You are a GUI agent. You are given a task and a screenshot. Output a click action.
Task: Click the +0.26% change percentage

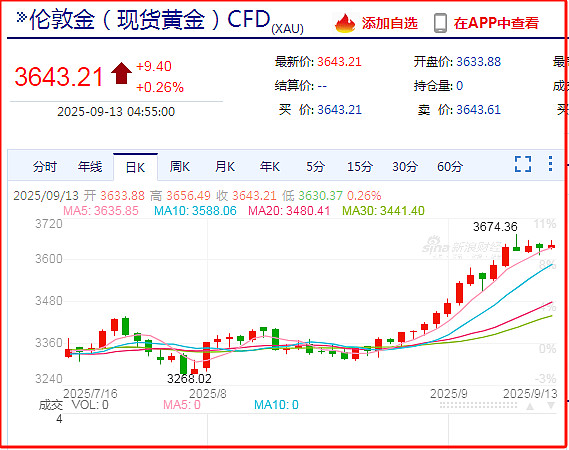(x=160, y=87)
